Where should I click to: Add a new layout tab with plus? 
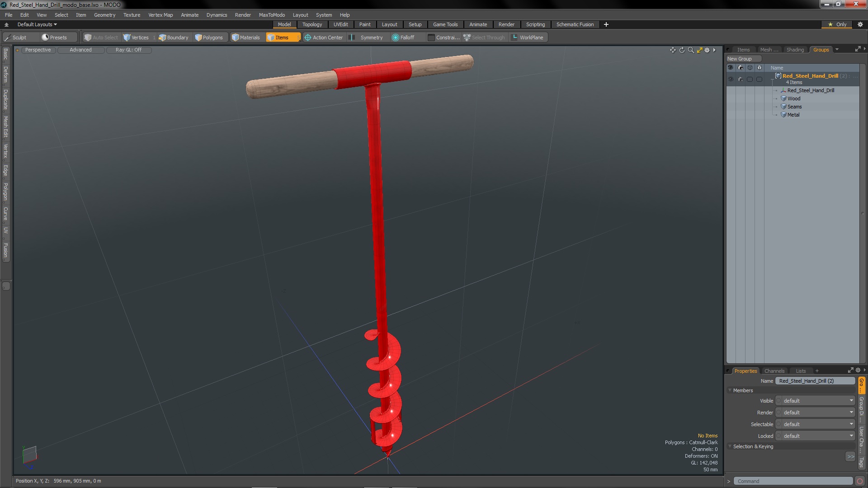coord(606,24)
